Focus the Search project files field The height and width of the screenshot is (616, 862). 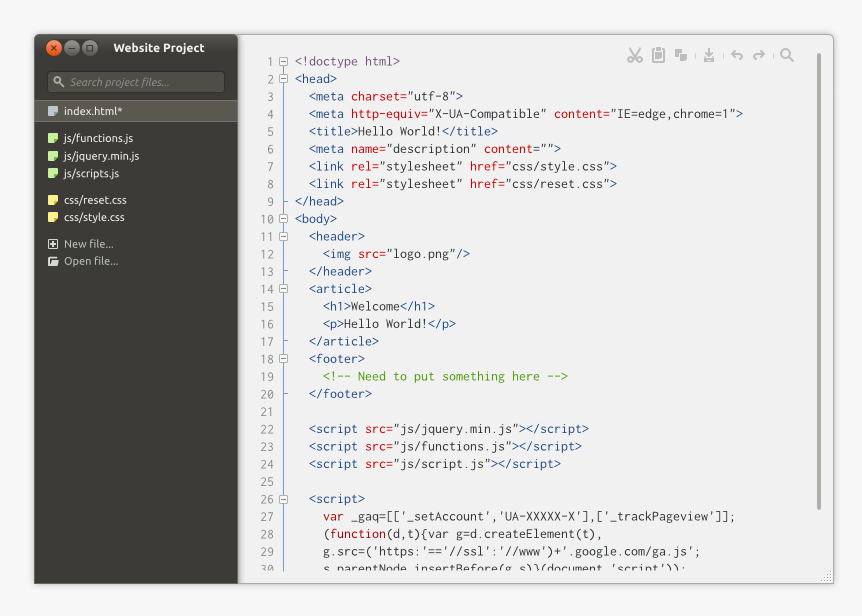[x=136, y=82]
